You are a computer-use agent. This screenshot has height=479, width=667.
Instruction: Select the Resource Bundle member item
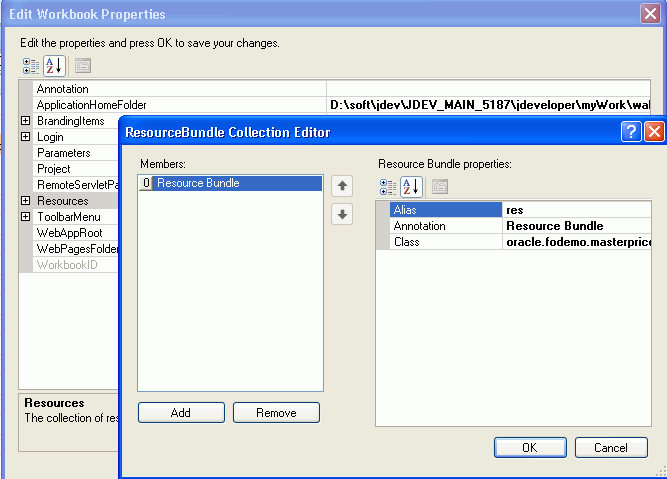click(x=230, y=183)
